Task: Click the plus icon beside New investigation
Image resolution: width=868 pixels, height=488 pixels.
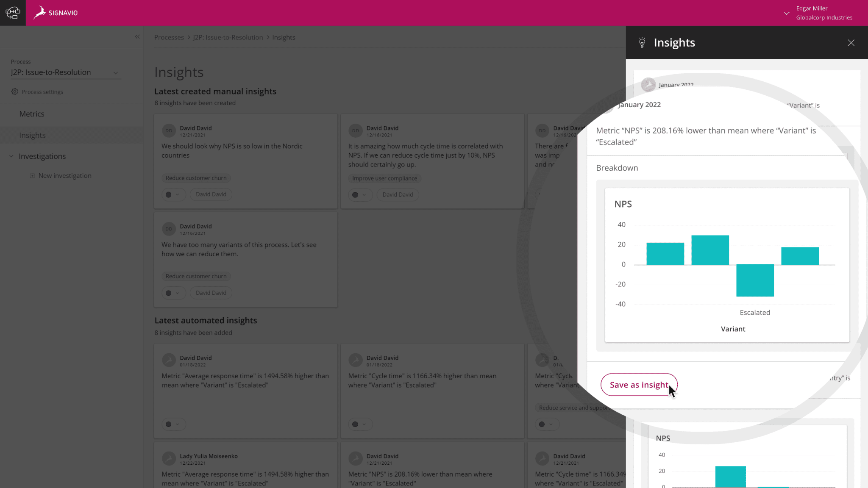Action: 32,175
